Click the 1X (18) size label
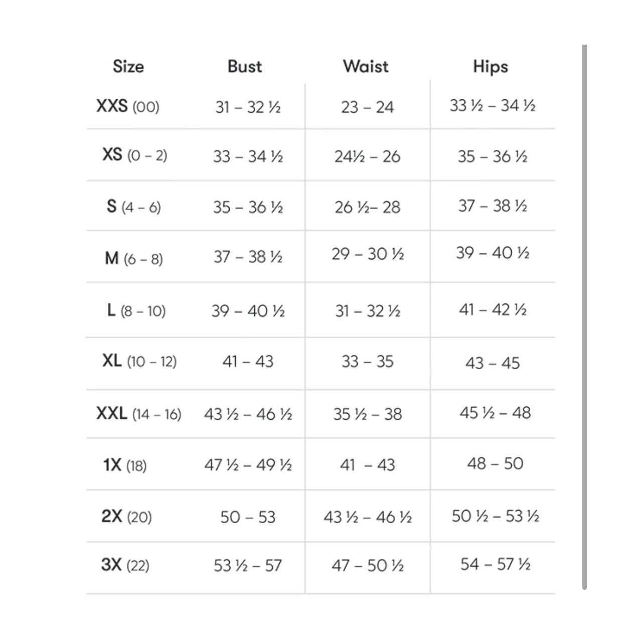Viewport: 644px width, 644px height. tap(125, 465)
